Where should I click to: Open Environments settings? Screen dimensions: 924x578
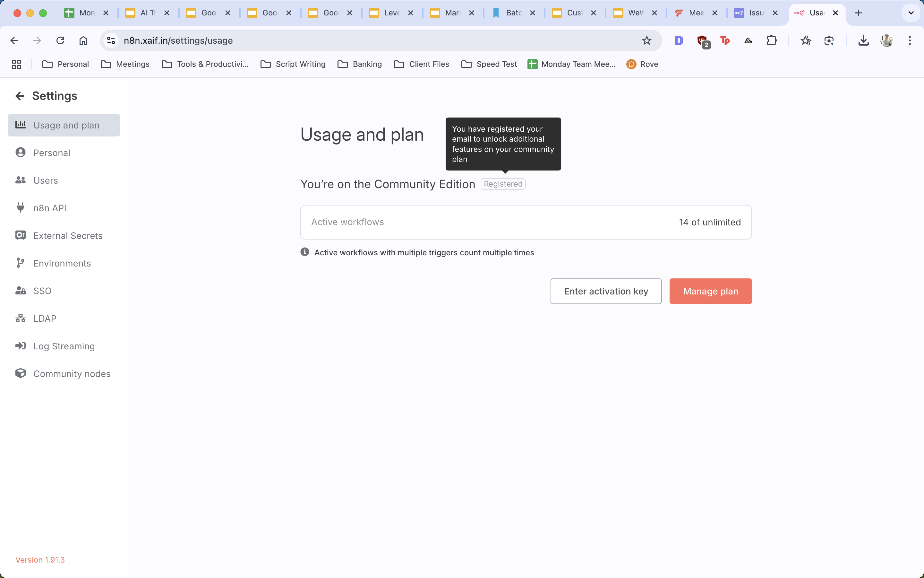point(64,263)
